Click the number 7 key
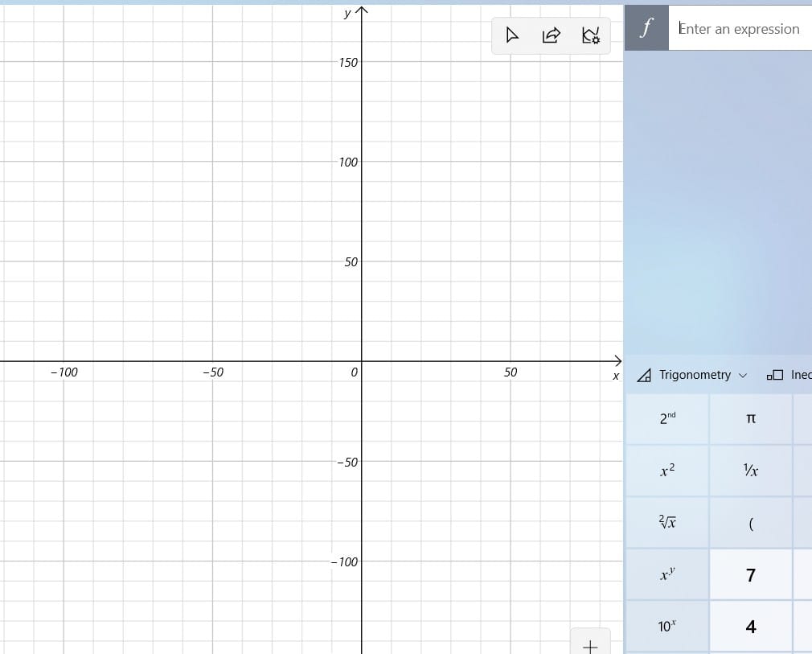 coord(750,574)
